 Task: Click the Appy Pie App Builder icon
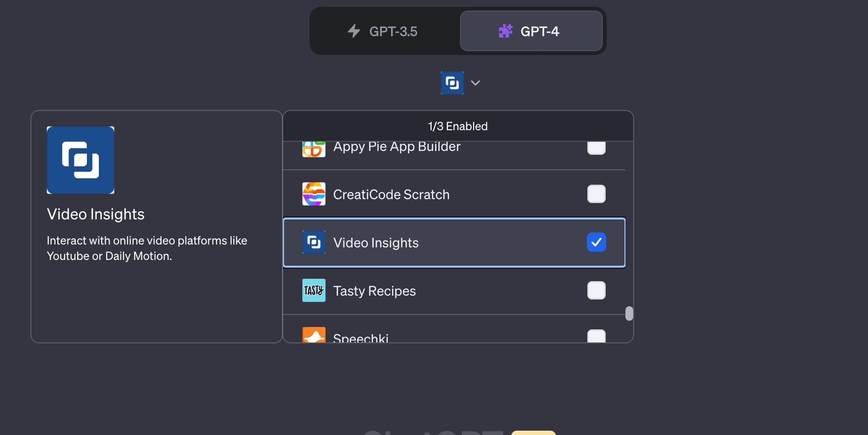pos(314,149)
